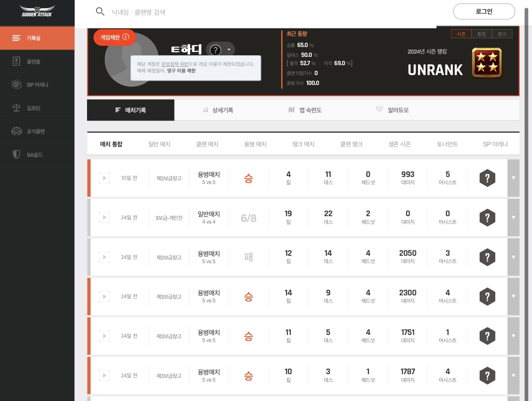Open 클랜홈 from the sidebar

[x=33, y=61]
